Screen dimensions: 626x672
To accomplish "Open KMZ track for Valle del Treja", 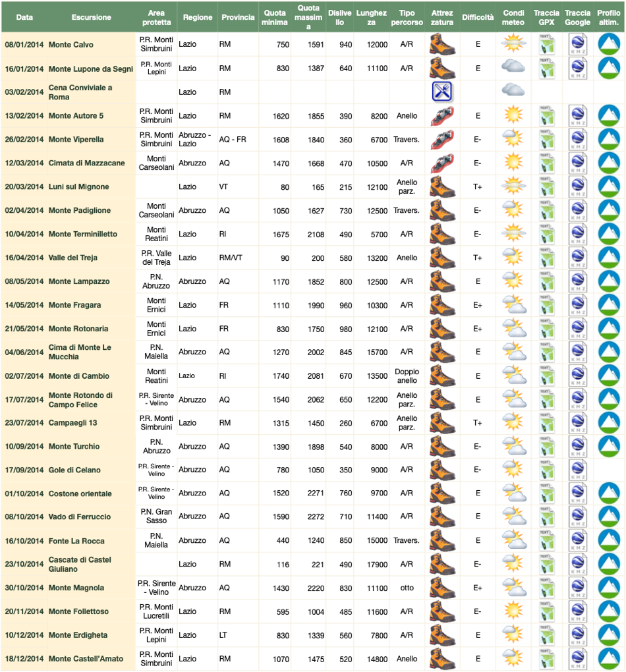I will coord(577,258).
